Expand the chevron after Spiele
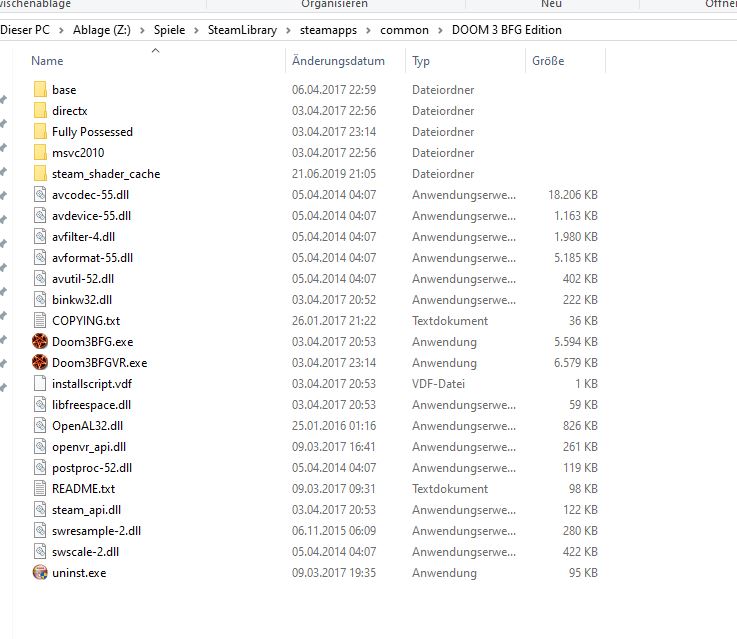This screenshot has height=639, width=737. [x=196, y=31]
